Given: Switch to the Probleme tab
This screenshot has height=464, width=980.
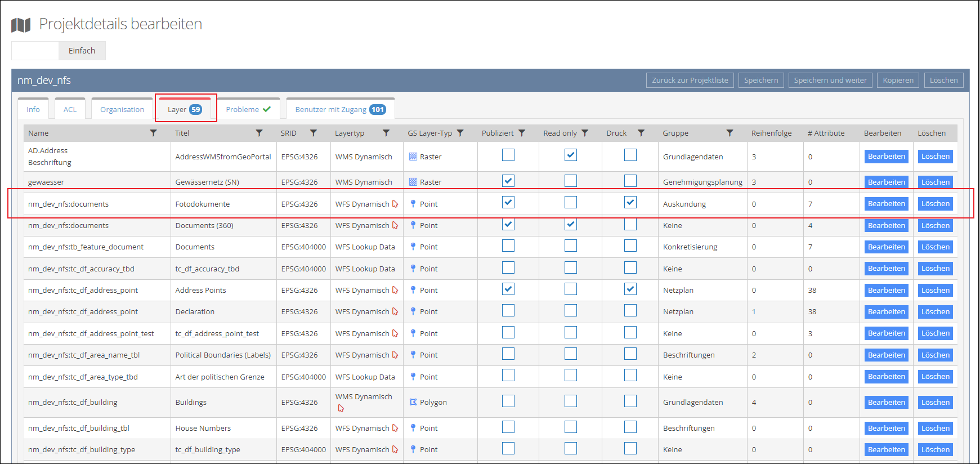Looking at the screenshot, I should pyautogui.click(x=248, y=109).
